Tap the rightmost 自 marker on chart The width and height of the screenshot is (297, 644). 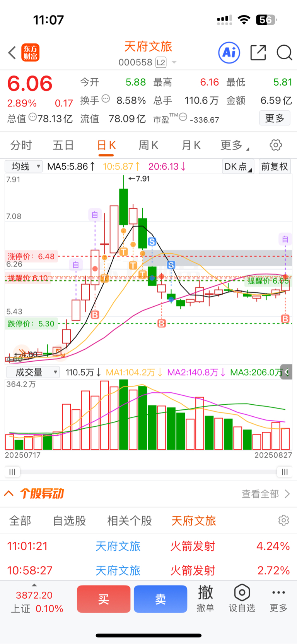[x=285, y=239]
